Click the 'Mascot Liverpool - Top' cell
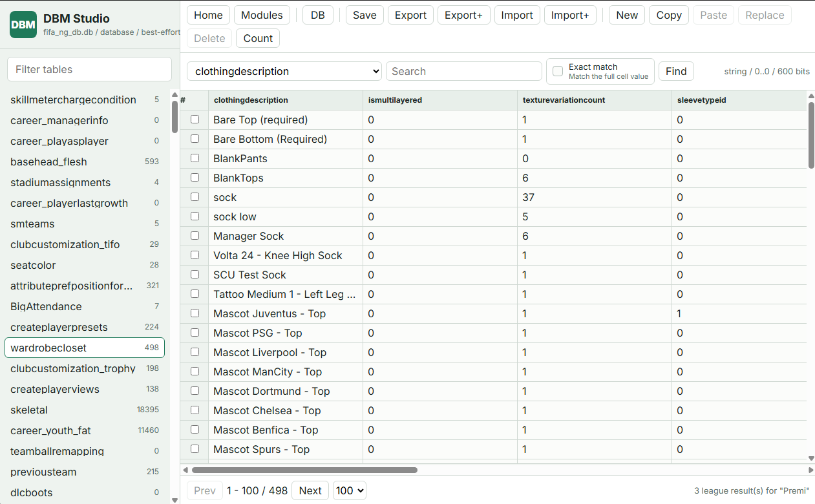 [x=286, y=352]
